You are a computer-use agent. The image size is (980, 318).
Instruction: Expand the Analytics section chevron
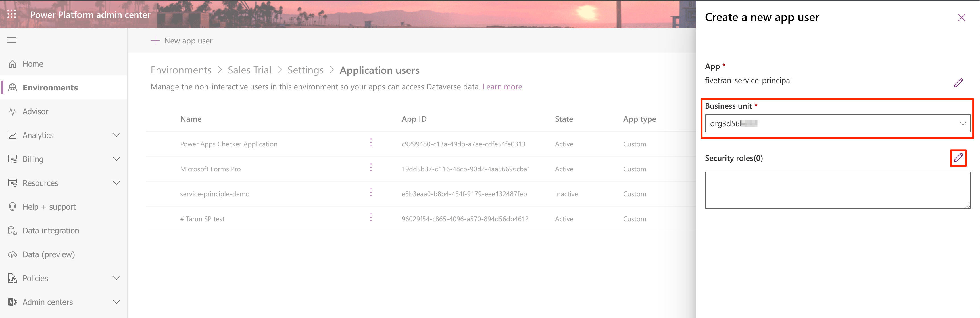point(116,135)
